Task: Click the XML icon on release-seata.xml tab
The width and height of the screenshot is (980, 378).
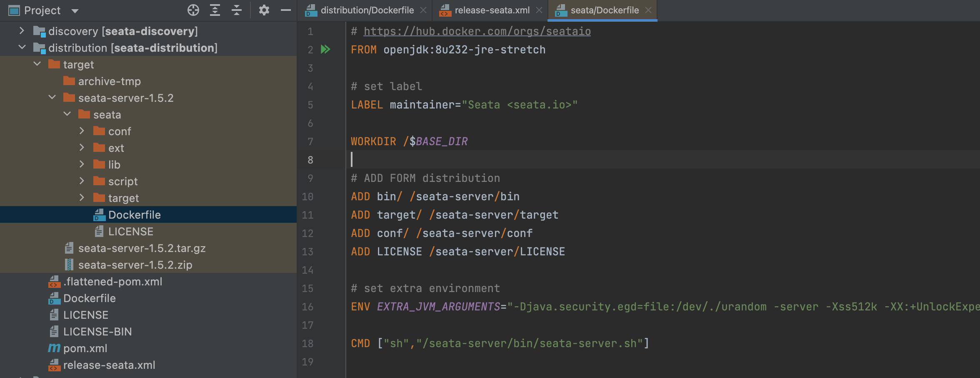Action: [x=445, y=10]
